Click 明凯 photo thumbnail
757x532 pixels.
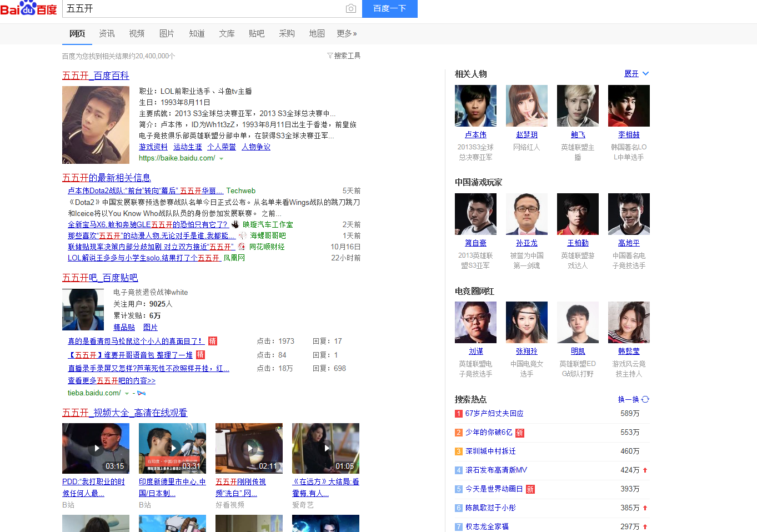coord(578,322)
